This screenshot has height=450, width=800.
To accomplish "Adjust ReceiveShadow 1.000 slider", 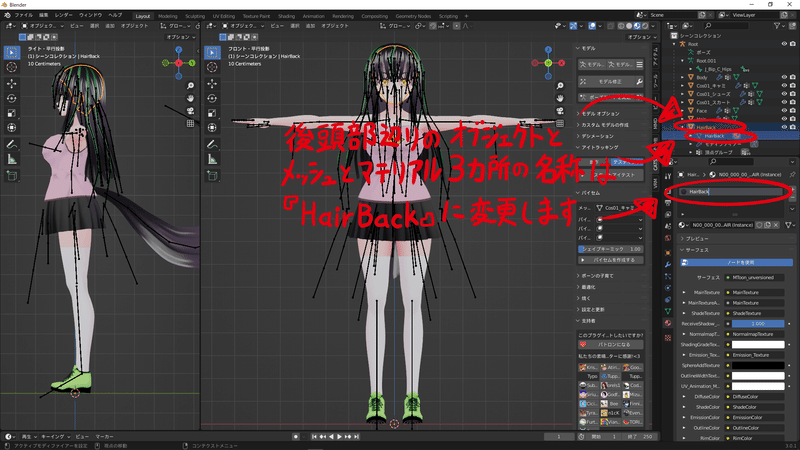I will coord(758,323).
